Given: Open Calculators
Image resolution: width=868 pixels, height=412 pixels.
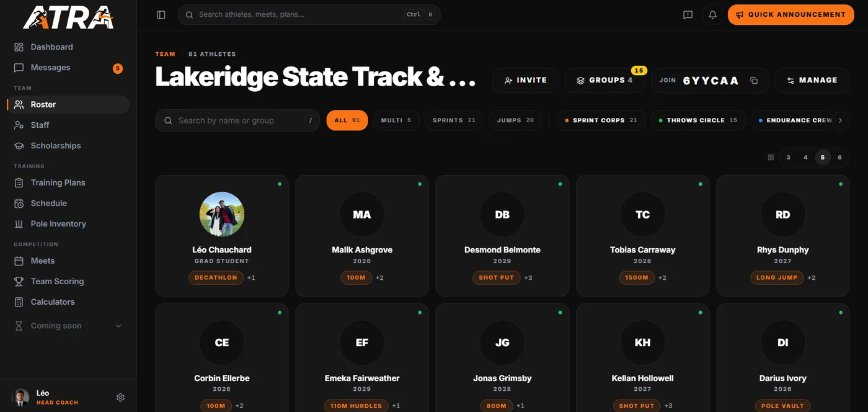Looking at the screenshot, I should click(68, 302).
